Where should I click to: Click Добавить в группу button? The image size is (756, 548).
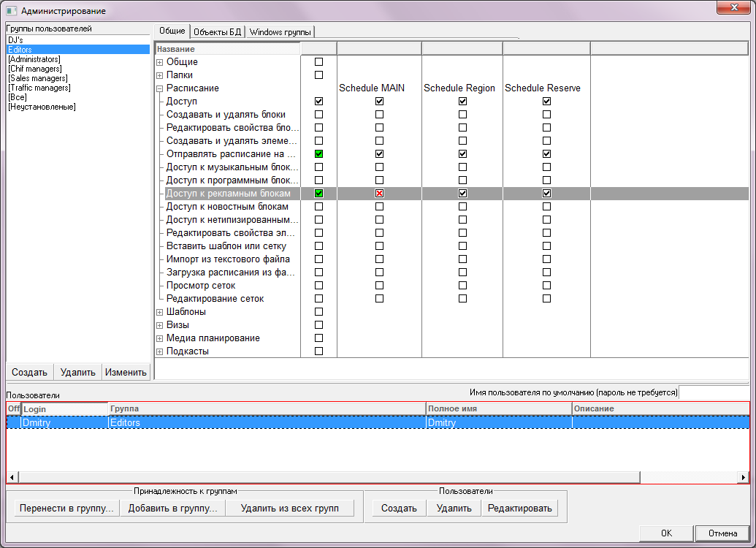[x=172, y=509]
